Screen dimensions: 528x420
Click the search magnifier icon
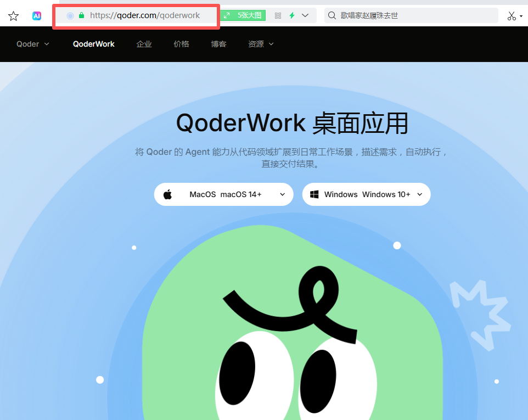click(x=332, y=15)
